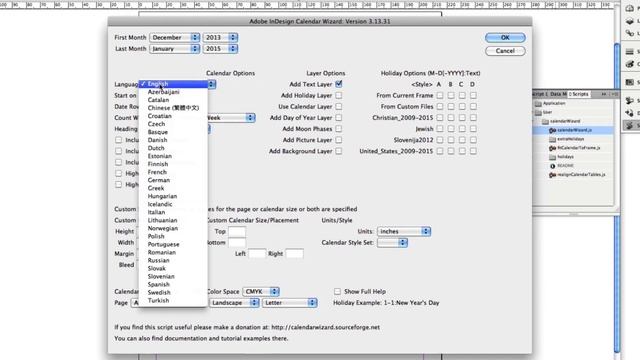This screenshot has width=640, height=360.
Task: Open the Links panel icon in dock
Action: point(630,33)
